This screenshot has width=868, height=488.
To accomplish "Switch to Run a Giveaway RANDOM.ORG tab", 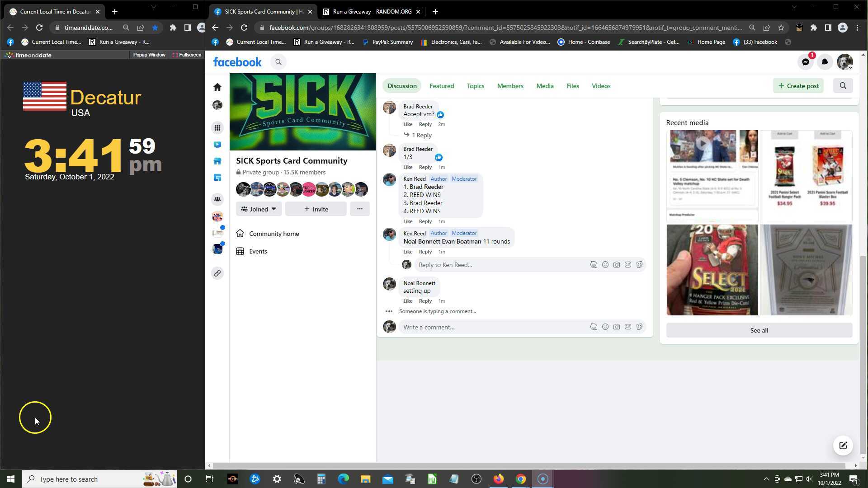I will coord(372,12).
